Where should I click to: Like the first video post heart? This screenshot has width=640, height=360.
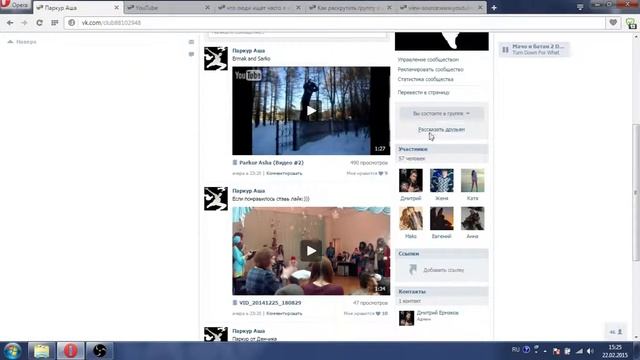tap(381, 173)
